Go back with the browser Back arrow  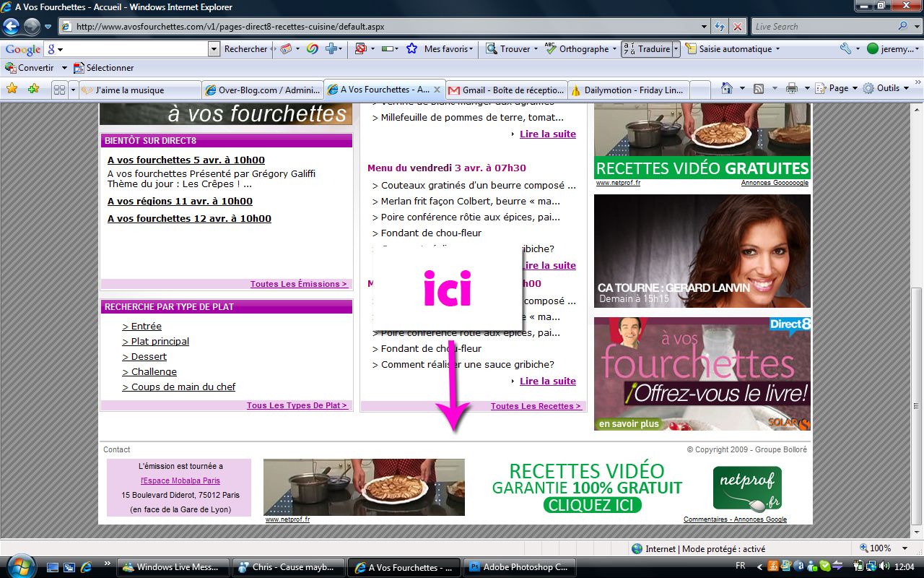pos(11,27)
